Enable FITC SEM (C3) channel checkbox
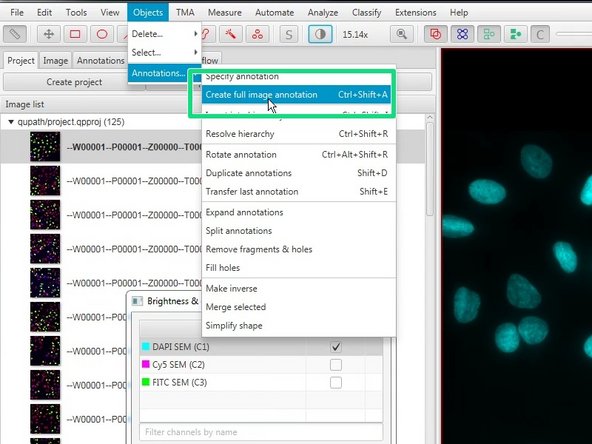 click(x=336, y=382)
